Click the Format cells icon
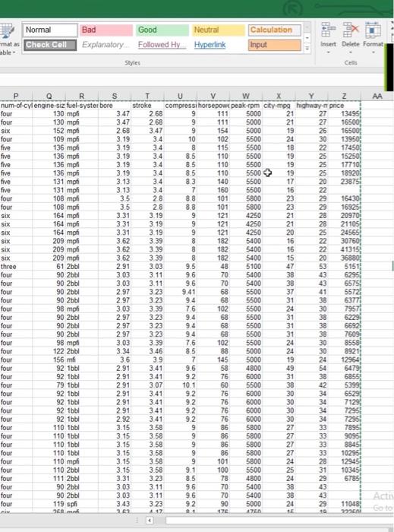The image size is (394, 532). [x=373, y=30]
